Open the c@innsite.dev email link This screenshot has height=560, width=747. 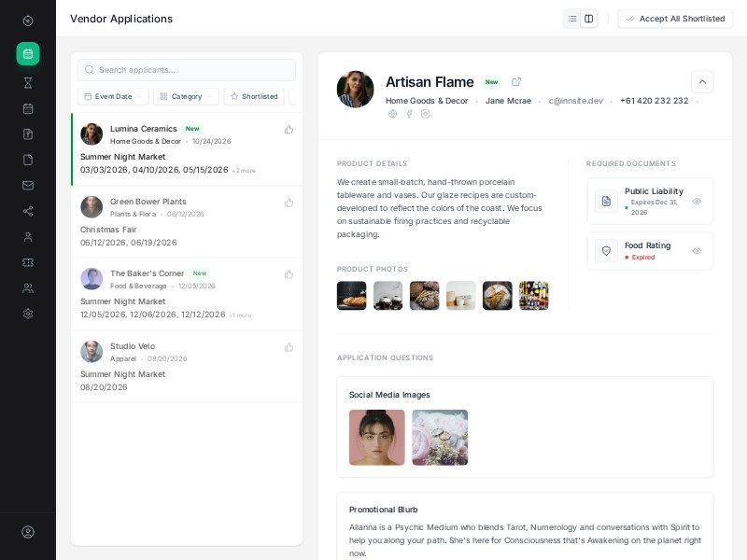point(576,101)
